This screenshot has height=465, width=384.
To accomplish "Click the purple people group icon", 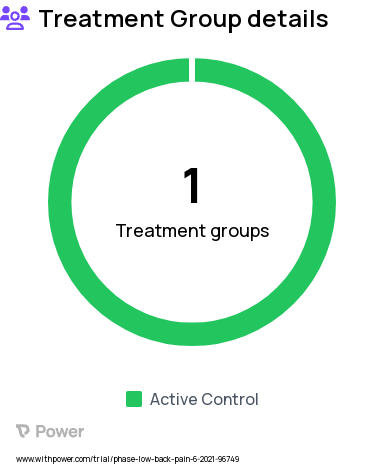I will pyautogui.click(x=15, y=18).
